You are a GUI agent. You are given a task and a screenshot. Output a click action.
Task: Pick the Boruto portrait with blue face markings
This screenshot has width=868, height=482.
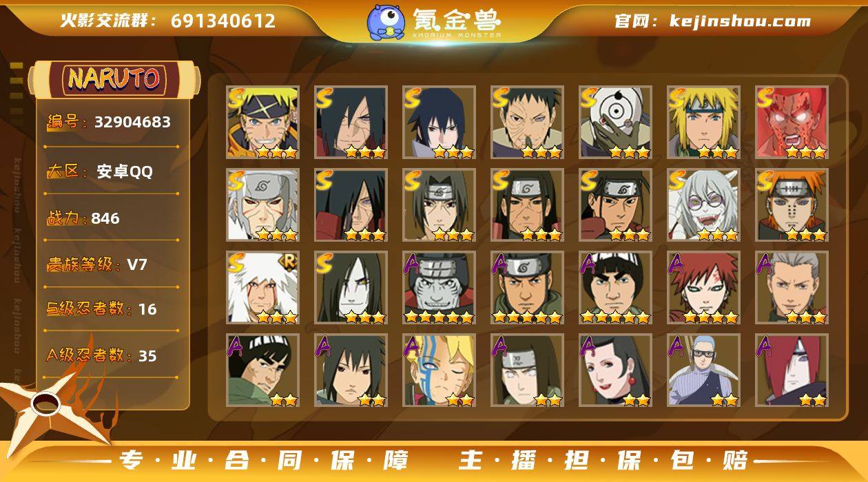coord(439,370)
